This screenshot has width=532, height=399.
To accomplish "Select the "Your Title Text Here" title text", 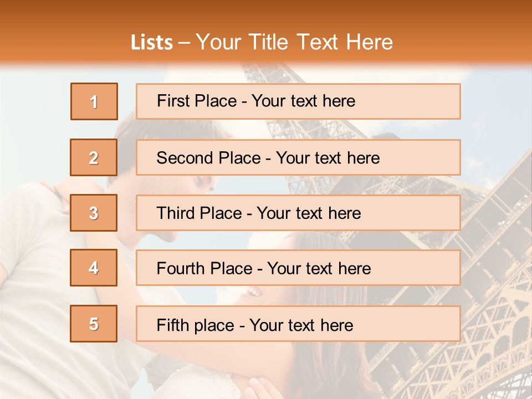I will (x=294, y=42).
